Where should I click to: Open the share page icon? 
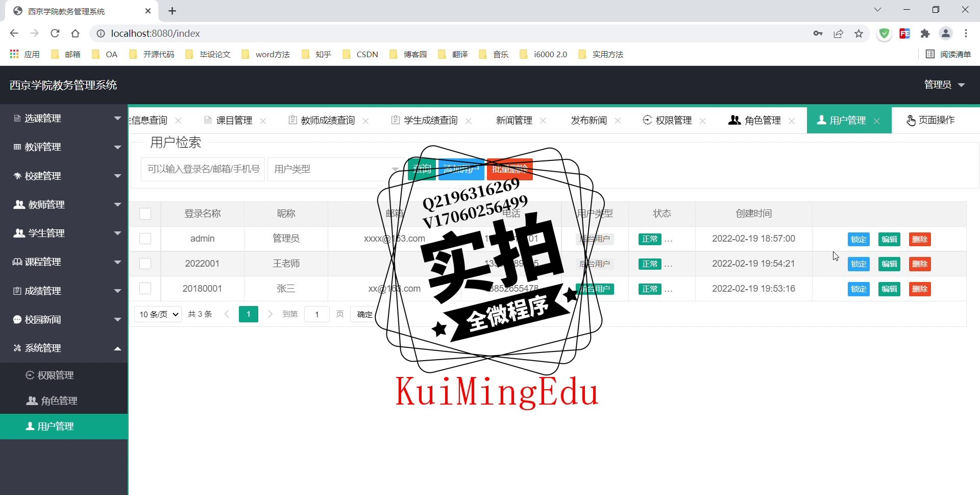pos(838,33)
